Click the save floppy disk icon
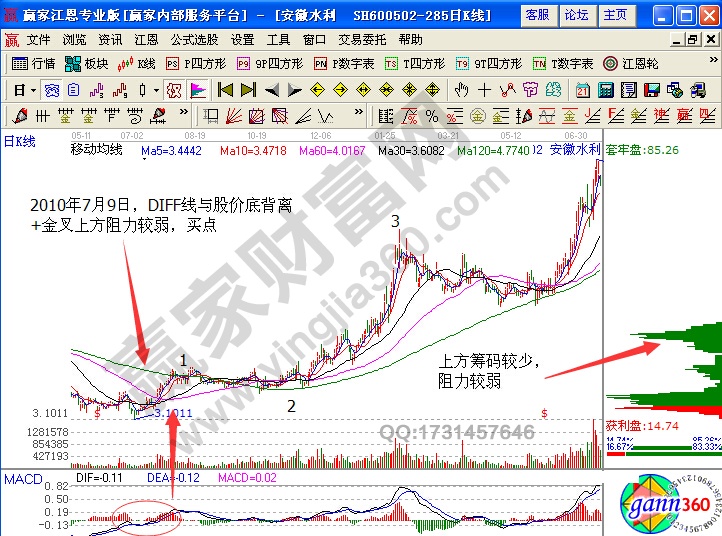This screenshot has height=536, width=722. pyautogui.click(x=651, y=90)
